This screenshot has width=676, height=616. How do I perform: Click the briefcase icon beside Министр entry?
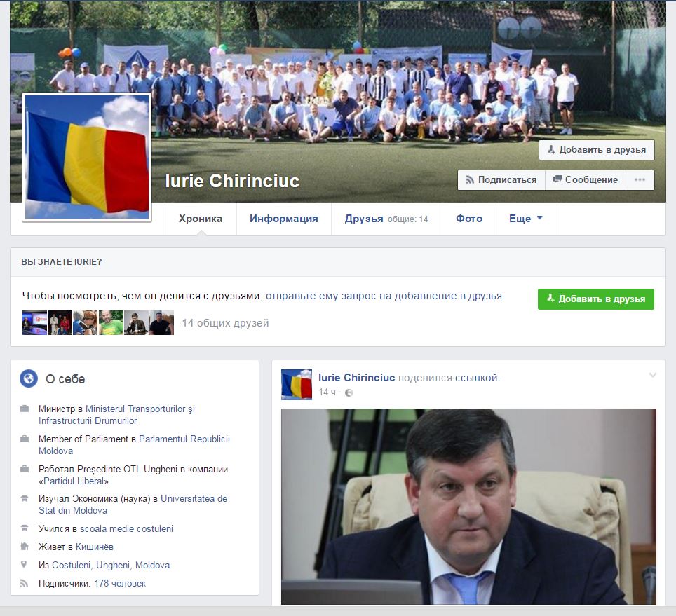tap(25, 409)
